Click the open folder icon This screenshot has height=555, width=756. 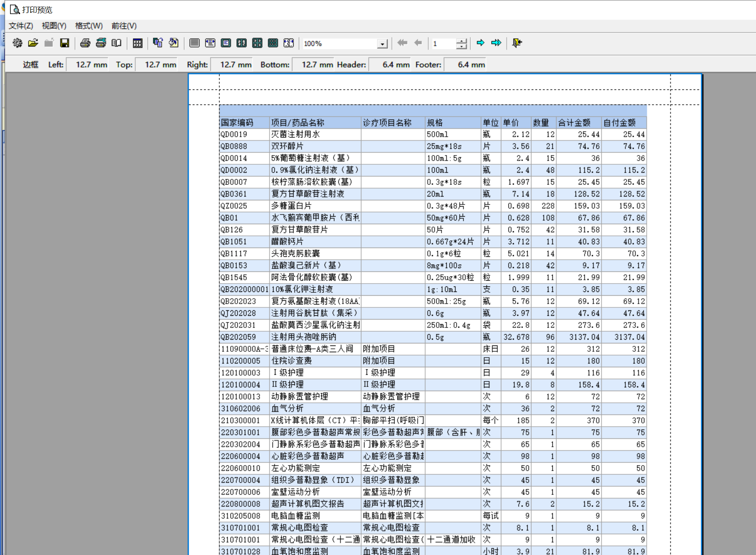pyautogui.click(x=33, y=43)
